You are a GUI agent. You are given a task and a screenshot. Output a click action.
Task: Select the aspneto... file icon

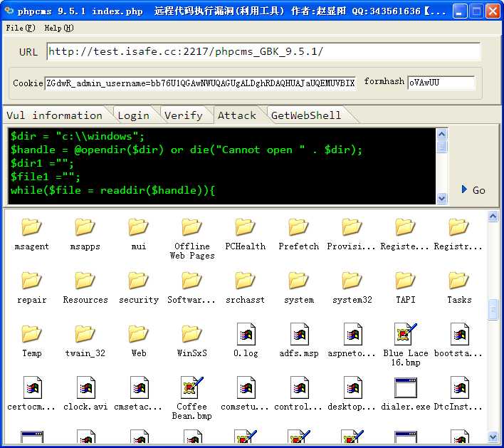[352, 334]
